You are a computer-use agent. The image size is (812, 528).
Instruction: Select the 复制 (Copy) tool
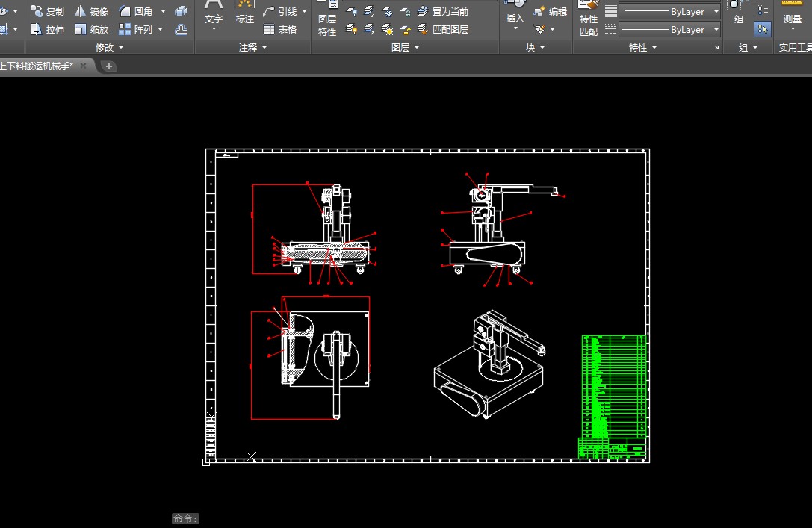point(47,11)
